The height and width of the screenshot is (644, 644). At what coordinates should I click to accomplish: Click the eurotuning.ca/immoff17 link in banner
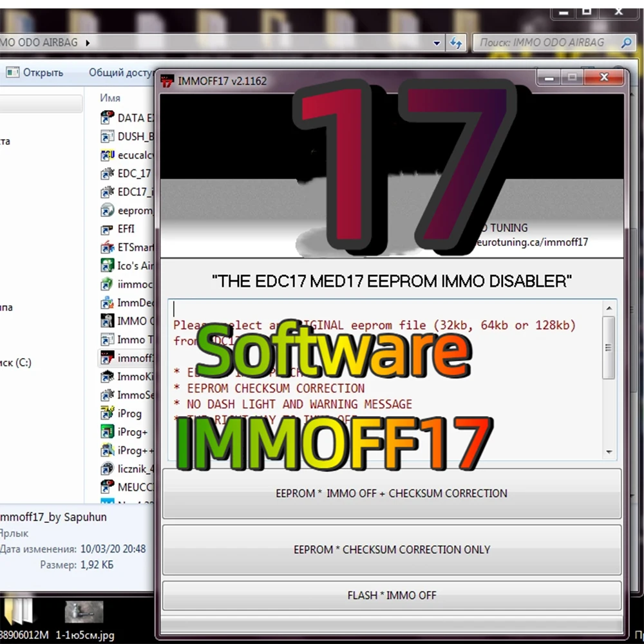533,242
